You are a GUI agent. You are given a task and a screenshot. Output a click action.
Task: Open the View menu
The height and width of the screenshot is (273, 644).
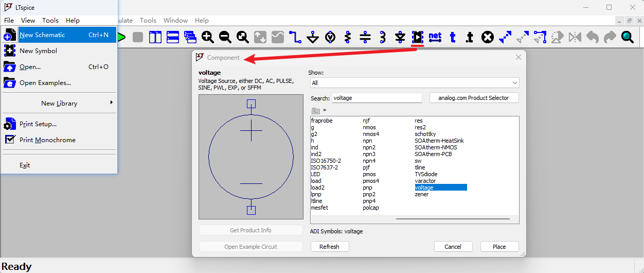(28, 20)
